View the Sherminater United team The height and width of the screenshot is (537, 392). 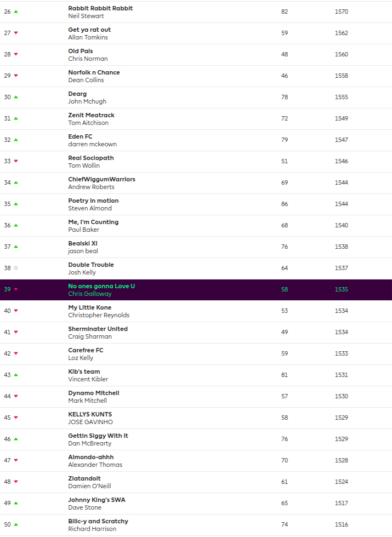98,329
